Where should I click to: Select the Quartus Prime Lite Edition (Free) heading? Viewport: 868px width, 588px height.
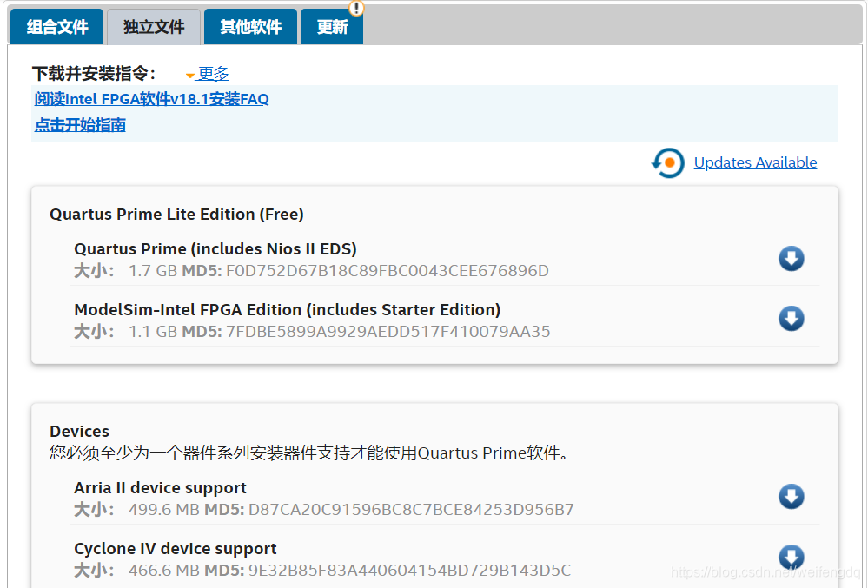(x=176, y=214)
